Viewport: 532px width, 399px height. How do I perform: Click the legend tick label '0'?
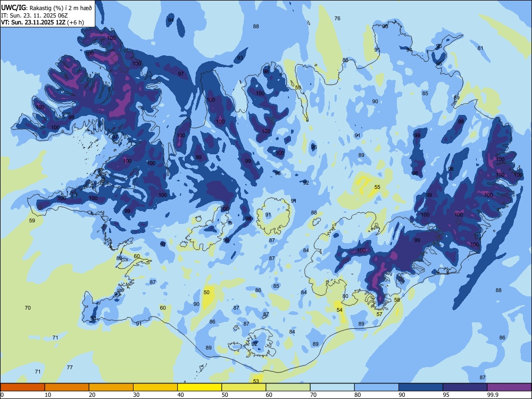point(2,395)
